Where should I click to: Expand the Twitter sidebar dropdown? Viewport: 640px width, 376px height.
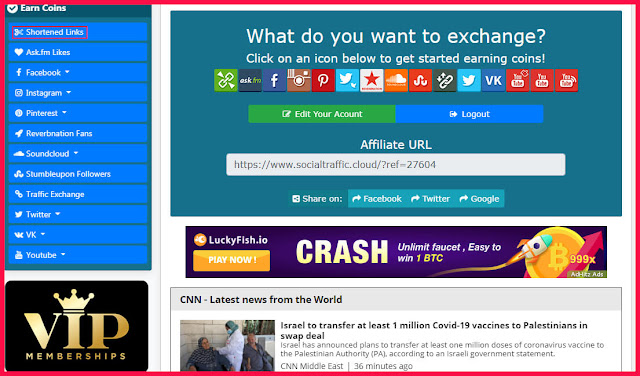click(x=78, y=214)
